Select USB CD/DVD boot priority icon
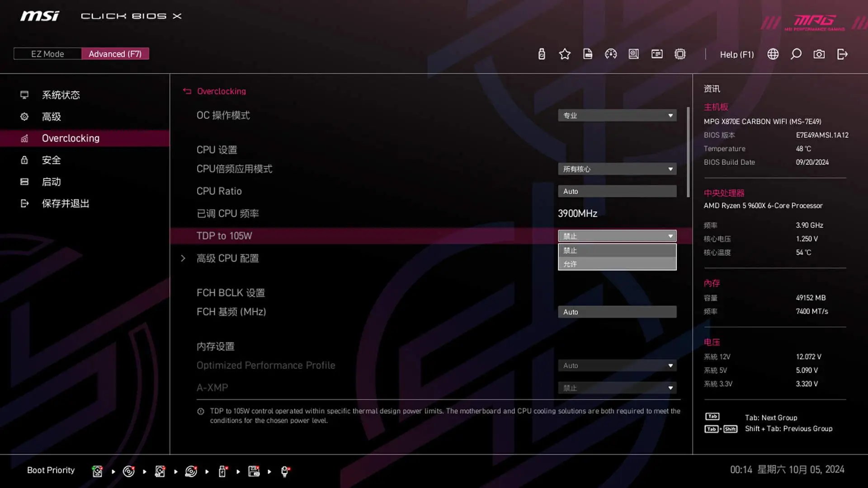This screenshot has height=488, width=868. (x=191, y=471)
